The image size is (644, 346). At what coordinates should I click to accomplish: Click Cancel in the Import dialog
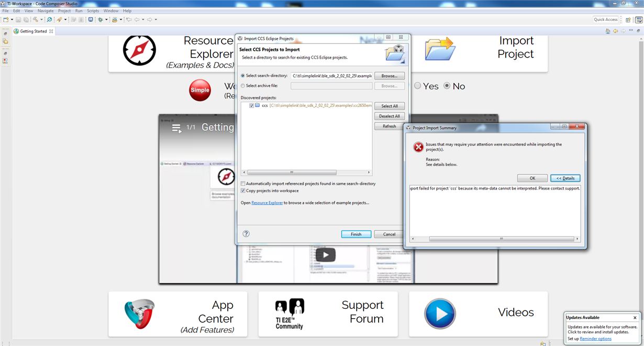390,234
